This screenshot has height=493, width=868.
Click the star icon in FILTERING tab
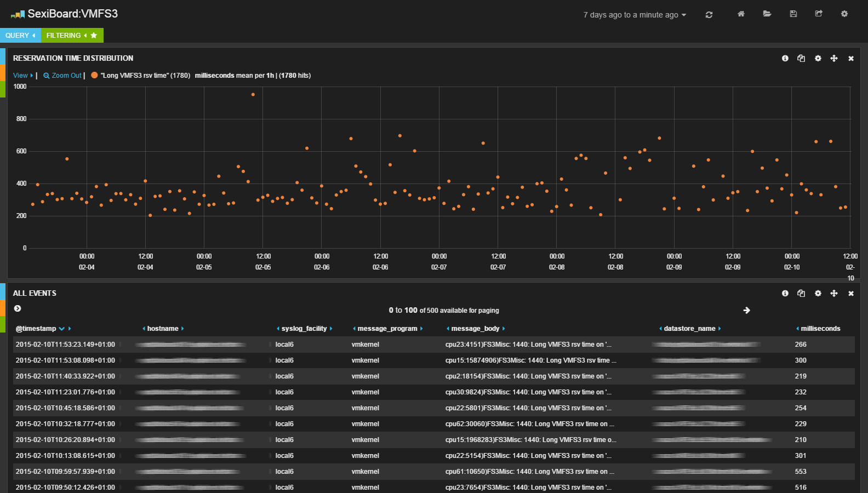pyautogui.click(x=94, y=35)
